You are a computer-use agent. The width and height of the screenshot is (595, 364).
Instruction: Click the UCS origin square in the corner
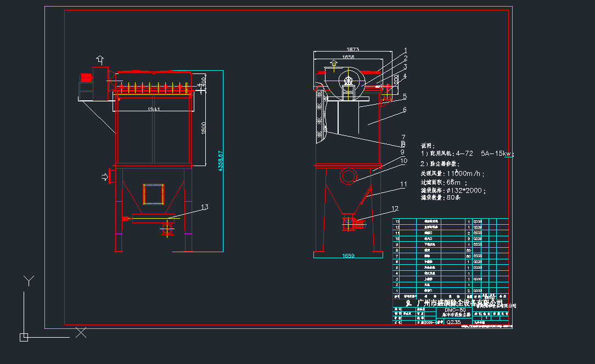coord(24,337)
